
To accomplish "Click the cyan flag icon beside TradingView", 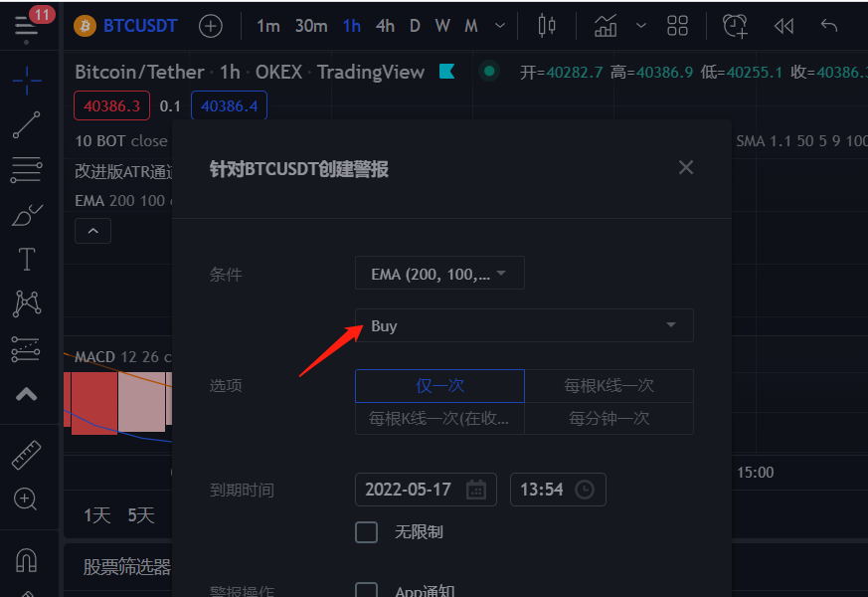I will pyautogui.click(x=446, y=72).
